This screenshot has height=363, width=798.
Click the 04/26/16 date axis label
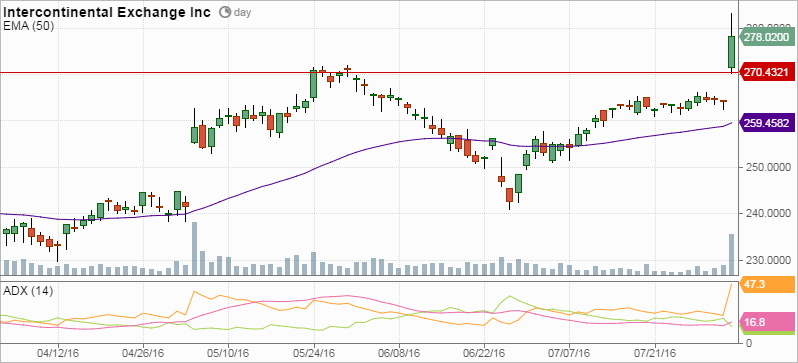point(144,352)
